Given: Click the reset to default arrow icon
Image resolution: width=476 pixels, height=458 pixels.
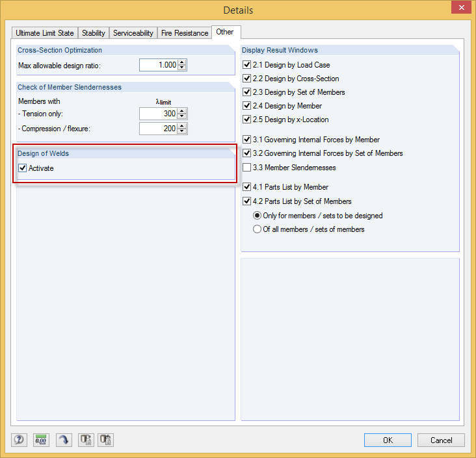Looking at the screenshot, I should pyautogui.click(x=64, y=440).
